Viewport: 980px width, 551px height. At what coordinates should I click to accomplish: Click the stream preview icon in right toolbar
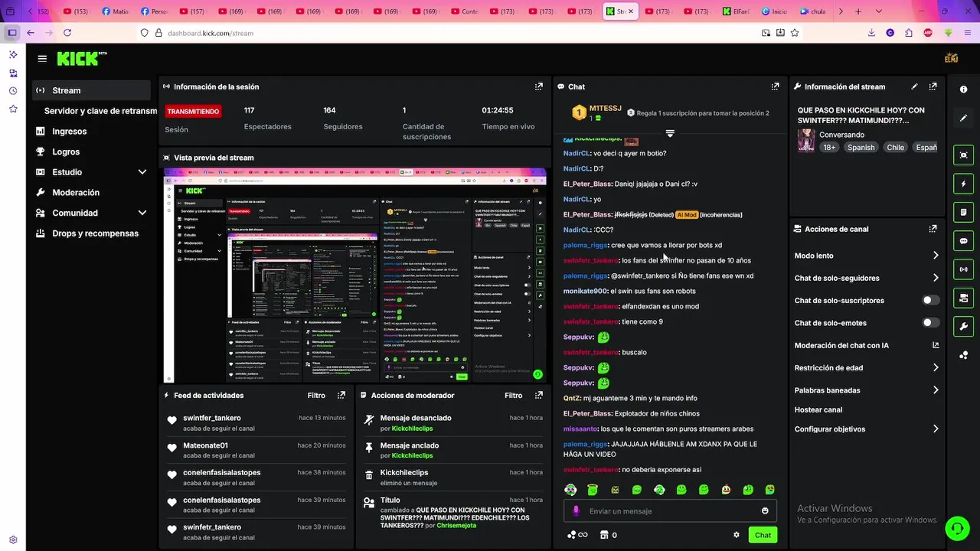click(x=963, y=155)
